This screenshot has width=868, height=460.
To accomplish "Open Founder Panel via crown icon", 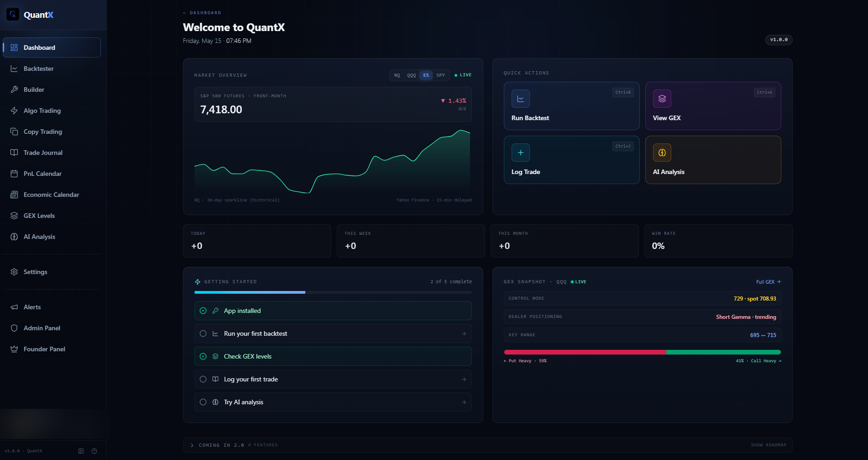I will [14, 349].
